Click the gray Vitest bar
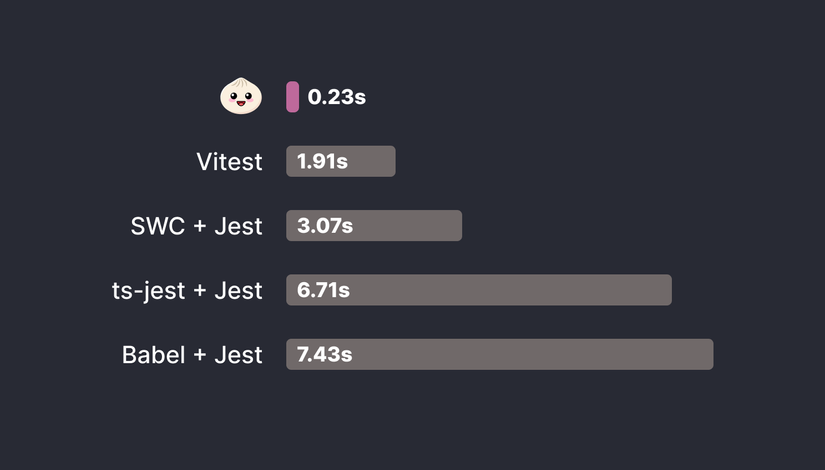 click(x=370, y=162)
